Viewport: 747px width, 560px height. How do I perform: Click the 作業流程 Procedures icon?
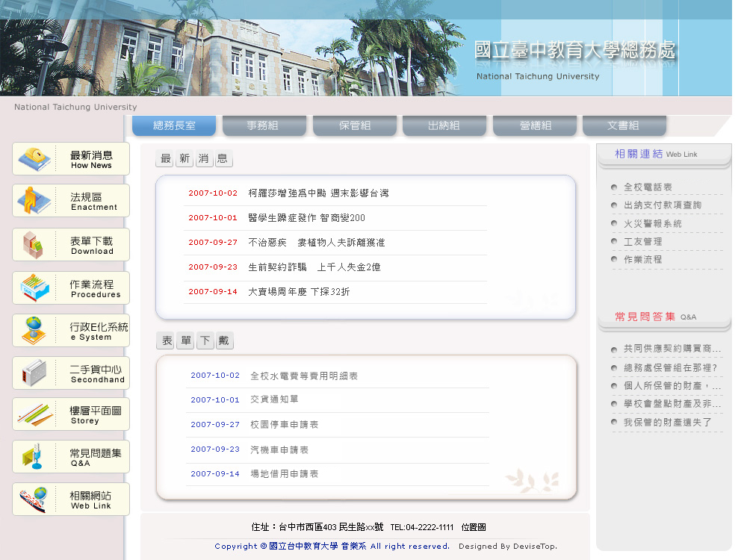coord(35,287)
